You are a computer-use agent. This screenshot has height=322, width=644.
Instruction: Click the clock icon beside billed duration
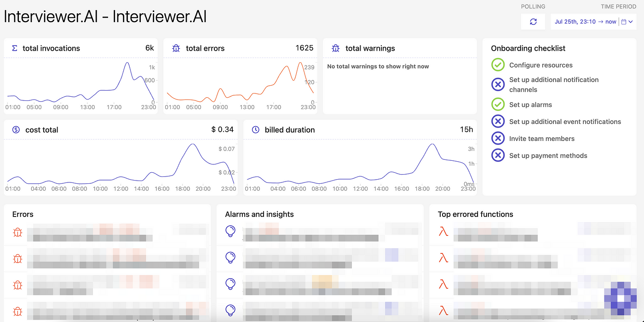pyautogui.click(x=256, y=130)
